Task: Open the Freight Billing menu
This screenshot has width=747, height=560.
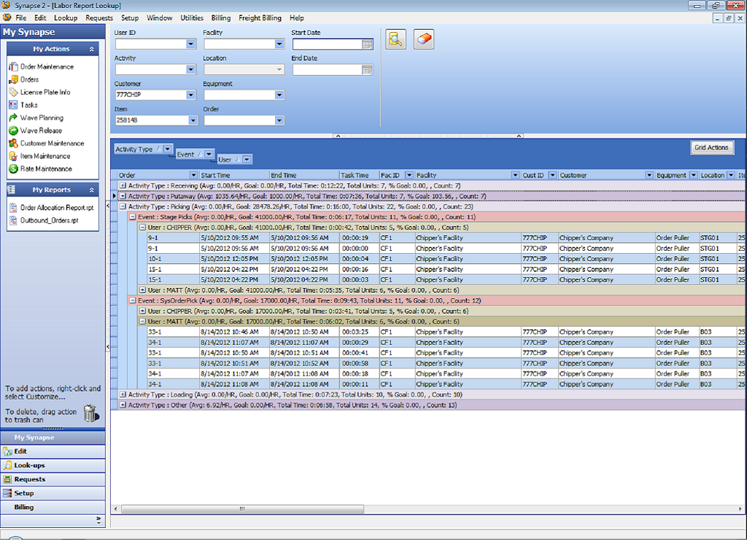Action: (260, 18)
